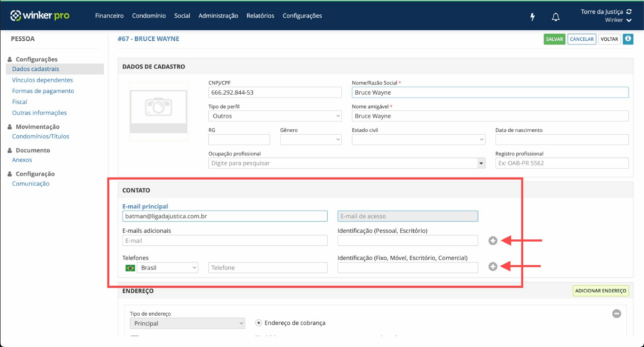Image resolution: width=644 pixels, height=347 pixels.
Task: Remove address with the minus icon
Action: tap(616, 314)
